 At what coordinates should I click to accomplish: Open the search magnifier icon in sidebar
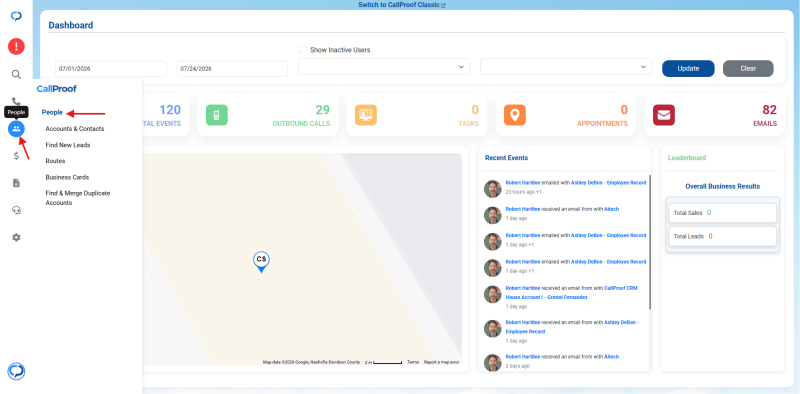(16, 75)
